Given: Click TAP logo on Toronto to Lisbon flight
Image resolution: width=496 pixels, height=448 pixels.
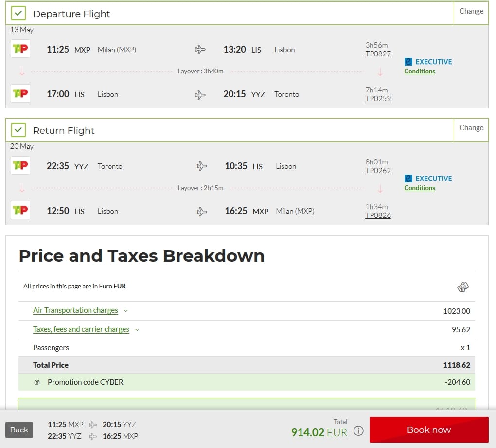Looking at the screenshot, I should 20,166.
